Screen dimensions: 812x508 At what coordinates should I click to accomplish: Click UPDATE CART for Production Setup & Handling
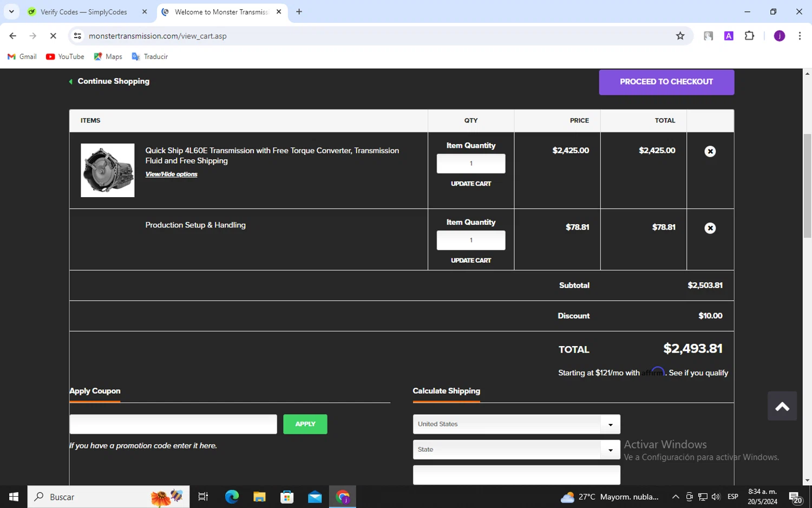point(471,260)
